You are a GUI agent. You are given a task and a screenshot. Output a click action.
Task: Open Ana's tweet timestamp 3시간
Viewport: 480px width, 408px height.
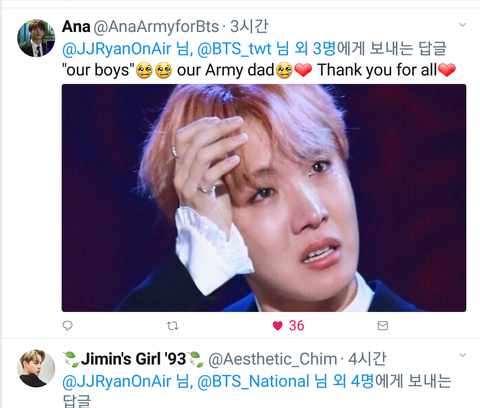pyautogui.click(x=249, y=27)
